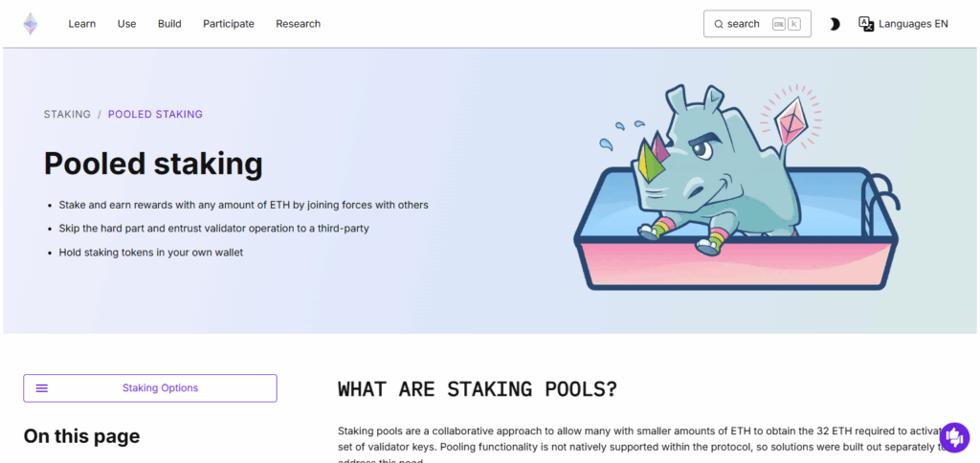980x463 pixels.
Task: Open the Learn menu
Action: click(82, 24)
